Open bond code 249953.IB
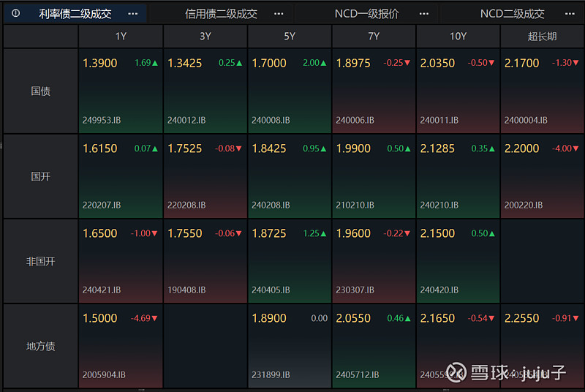 [102, 120]
